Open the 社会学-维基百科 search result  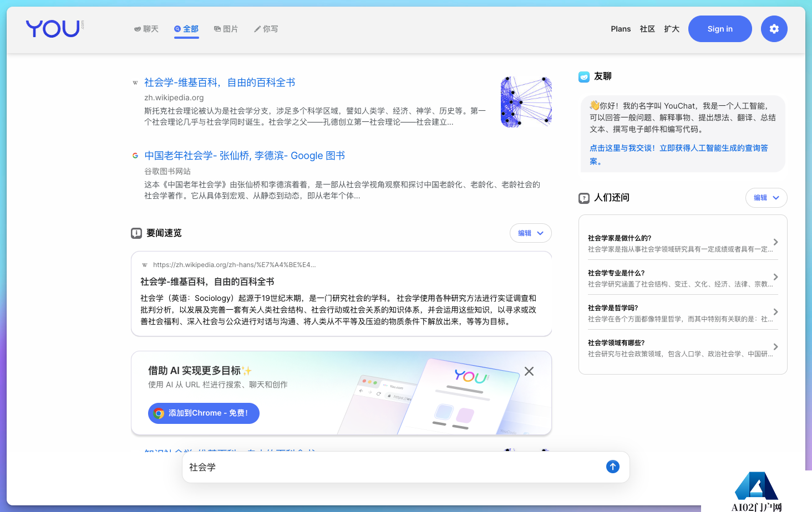tap(220, 83)
